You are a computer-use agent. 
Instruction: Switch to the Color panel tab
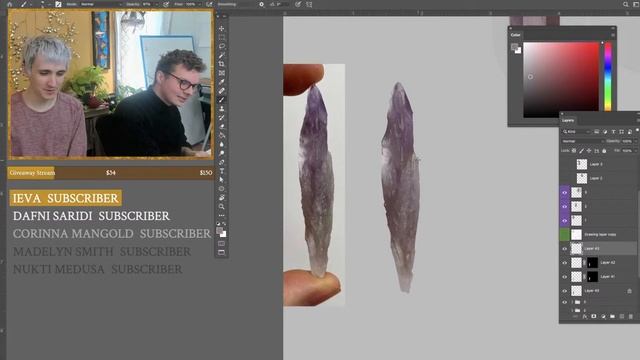click(516, 35)
